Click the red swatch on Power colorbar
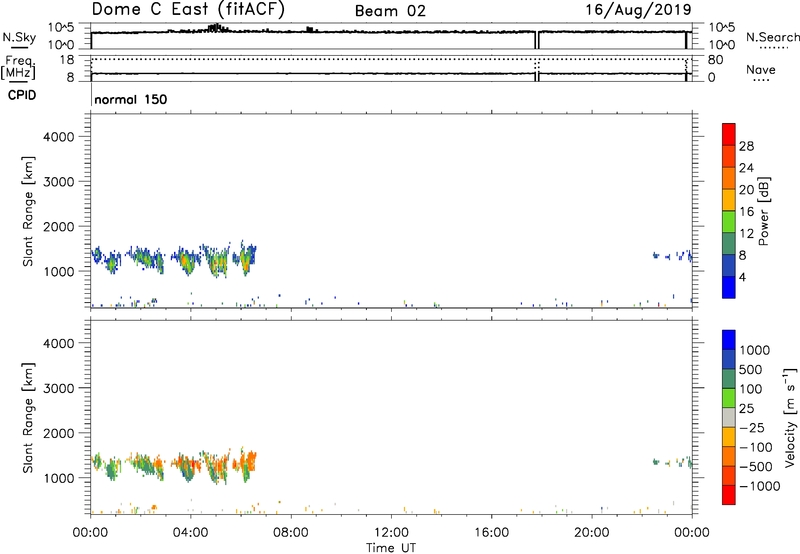800x554 pixels. click(x=729, y=134)
